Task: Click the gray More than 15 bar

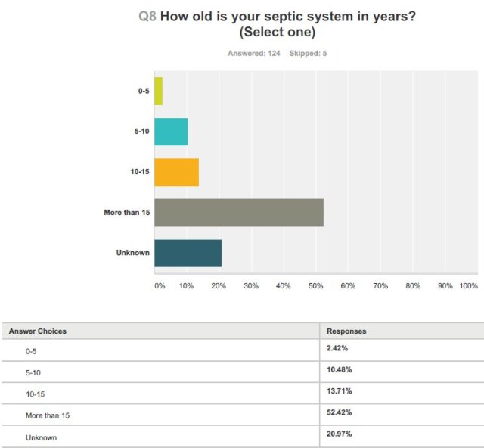Action: tap(239, 213)
